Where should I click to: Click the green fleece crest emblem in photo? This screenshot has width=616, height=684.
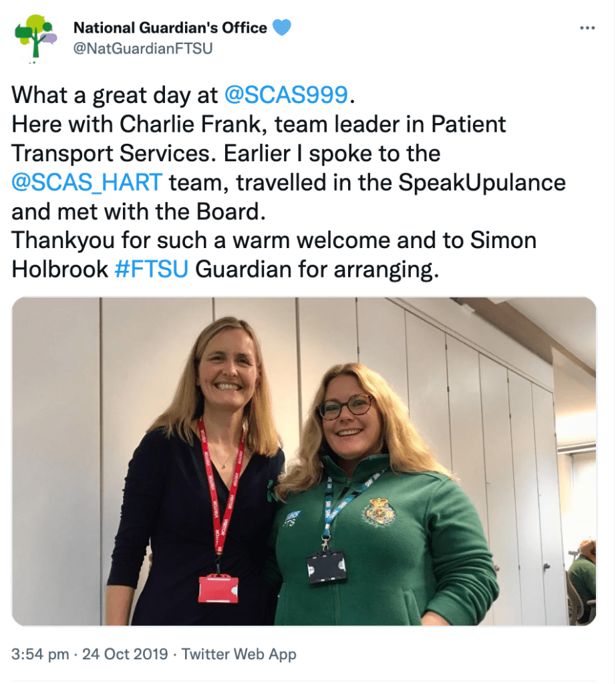[379, 511]
